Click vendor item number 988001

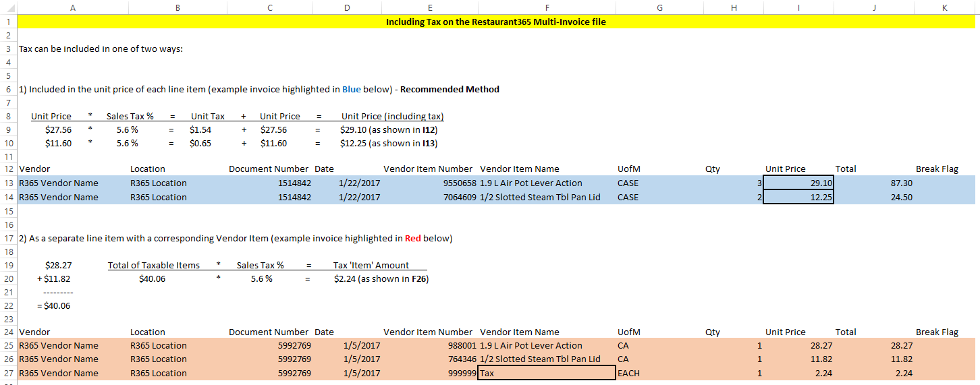click(462, 345)
